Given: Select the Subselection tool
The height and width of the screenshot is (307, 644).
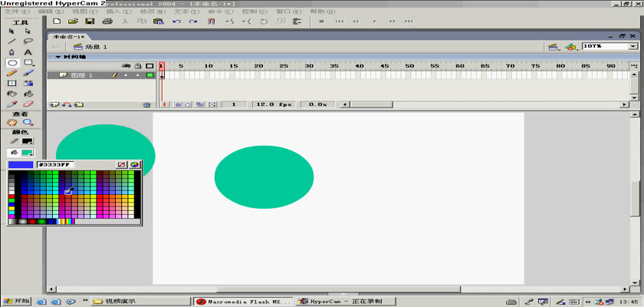Looking at the screenshot, I should [28, 31].
